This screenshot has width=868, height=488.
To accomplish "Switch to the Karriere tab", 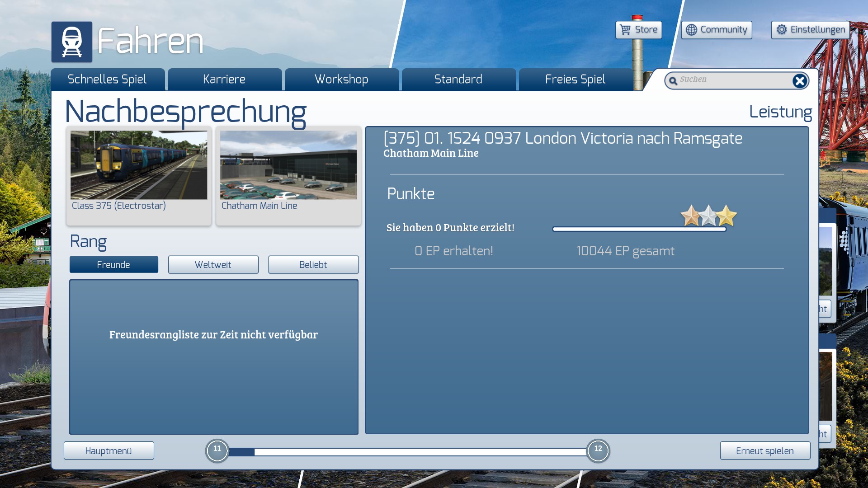I will tap(224, 80).
